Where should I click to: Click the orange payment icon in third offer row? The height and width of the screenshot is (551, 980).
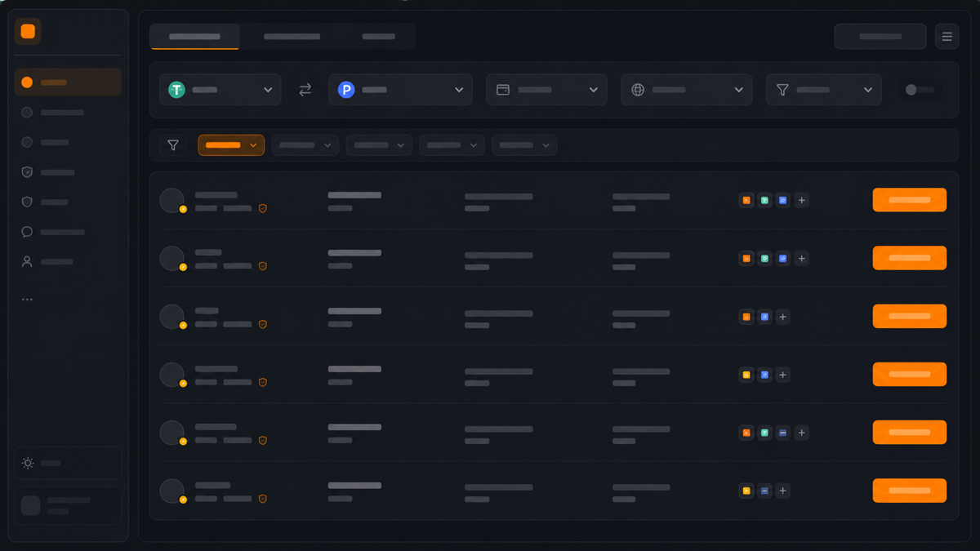pos(746,317)
